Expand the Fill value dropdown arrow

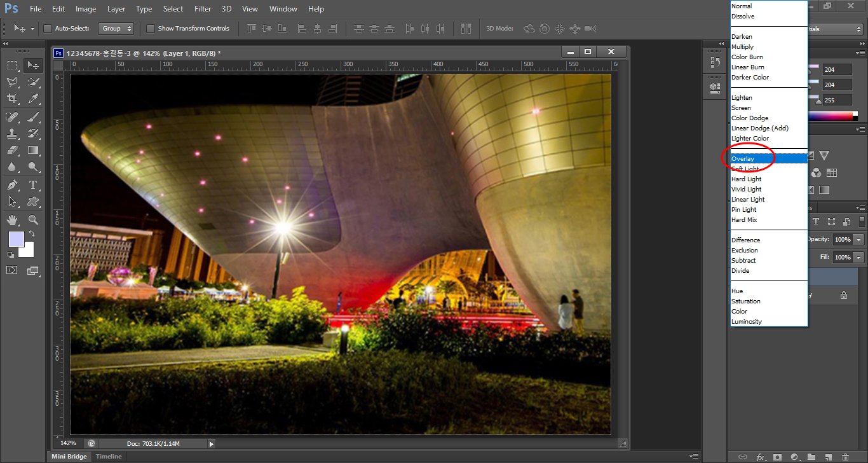point(859,258)
